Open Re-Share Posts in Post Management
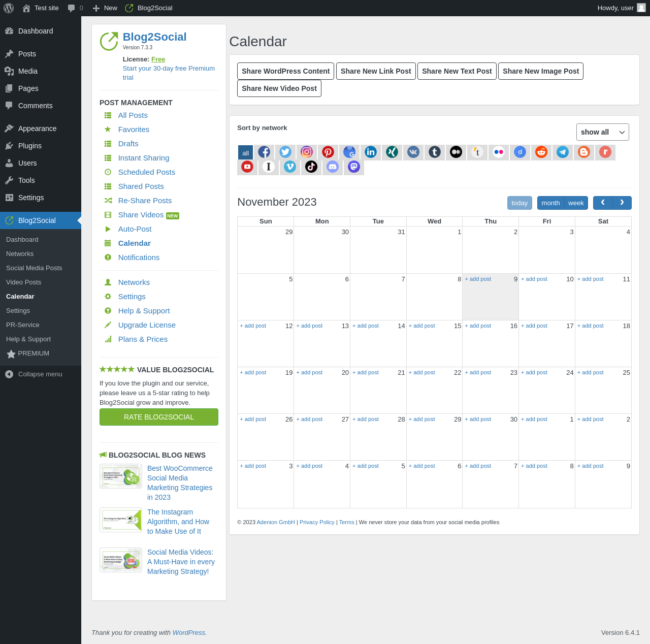This screenshot has width=650, height=644. pyautogui.click(x=145, y=201)
